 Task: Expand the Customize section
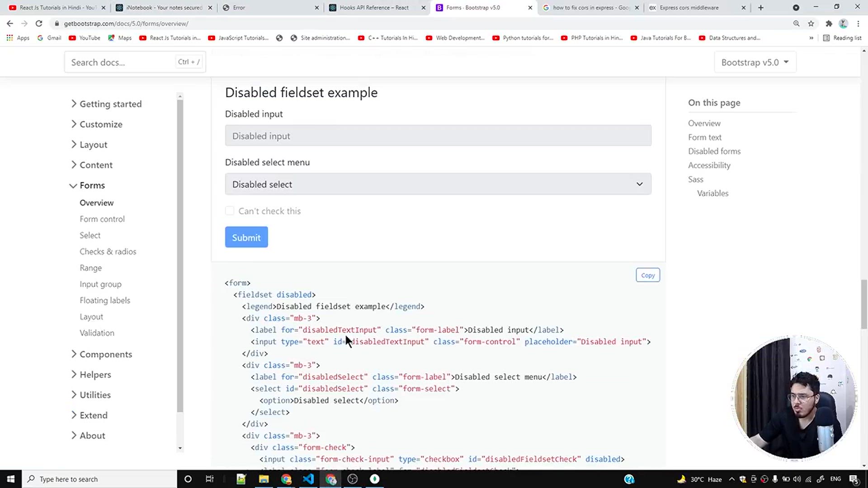pyautogui.click(x=96, y=124)
